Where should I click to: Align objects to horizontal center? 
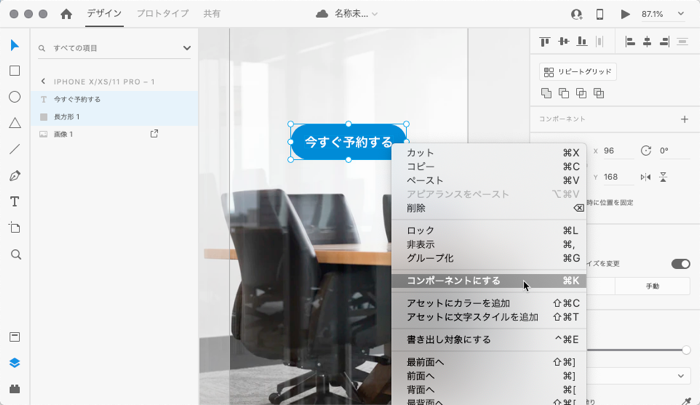[647, 42]
